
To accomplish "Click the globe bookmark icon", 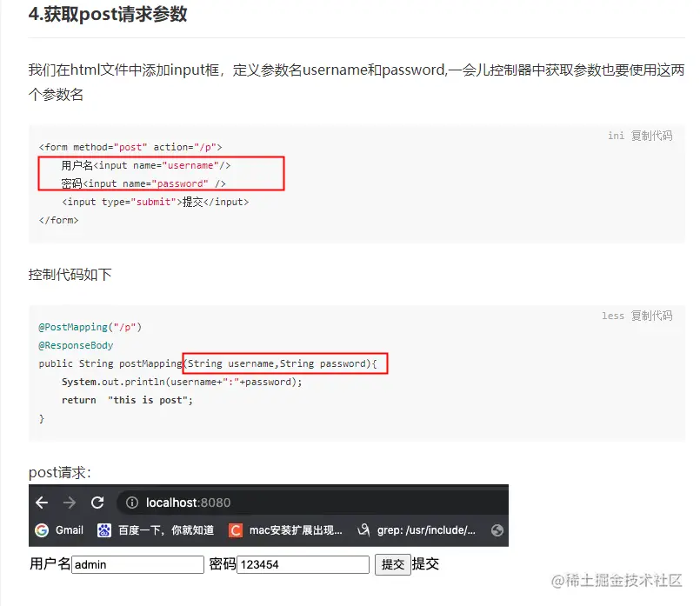I will coord(497,530).
